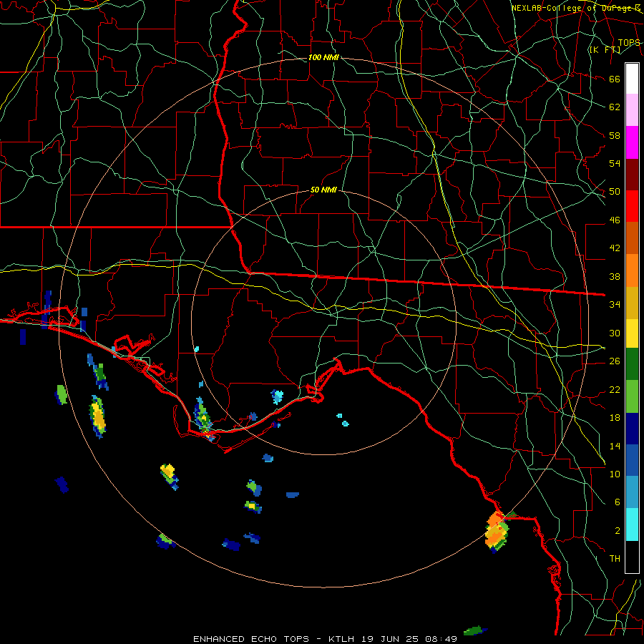
Task: Pick the bright orange legend swatch
Action: click(x=632, y=270)
